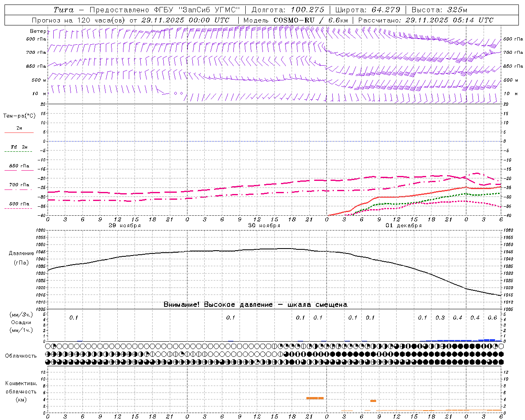The image size is (525, 420).
Task: Click the 'Ветер' wind panel label
Action: 38,31
